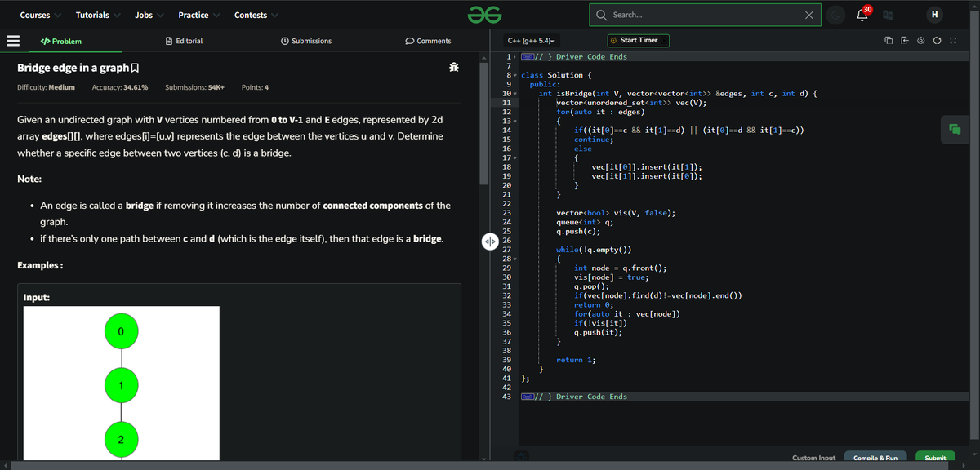Click the Custom Input option
The width and height of the screenshot is (980, 470).
813,459
